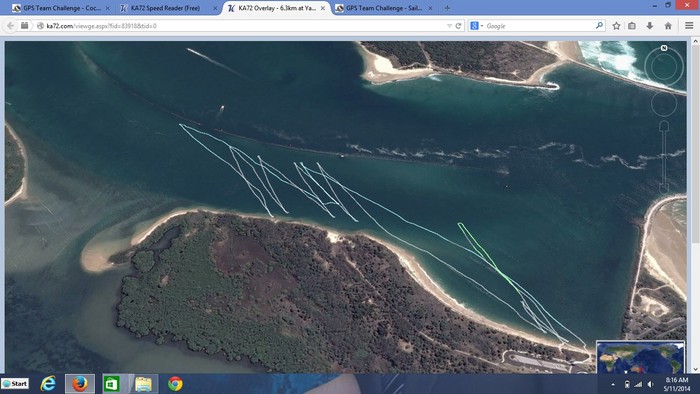
Task: Switch to GPS Team Challenge - Sail tab
Action: [384, 8]
